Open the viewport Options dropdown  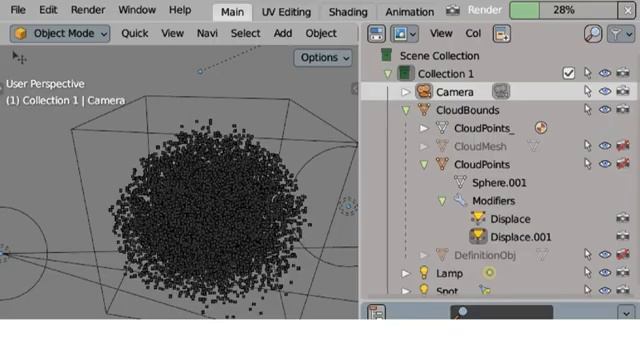tap(323, 58)
